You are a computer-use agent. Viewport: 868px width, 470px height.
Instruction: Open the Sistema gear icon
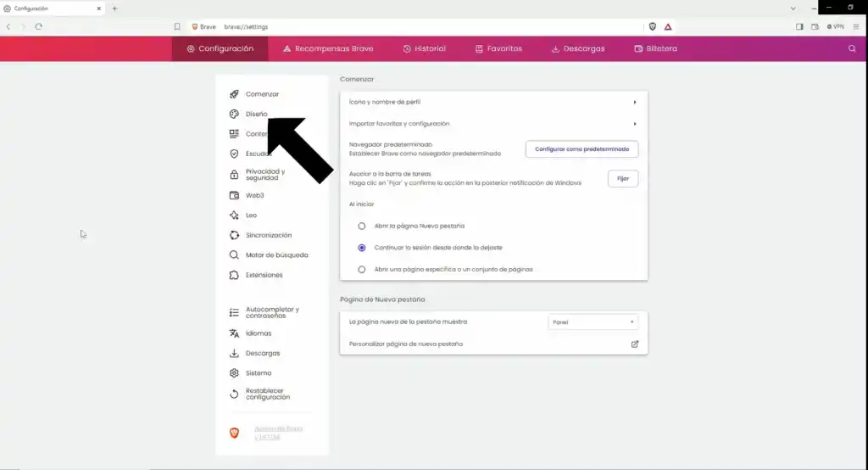234,373
